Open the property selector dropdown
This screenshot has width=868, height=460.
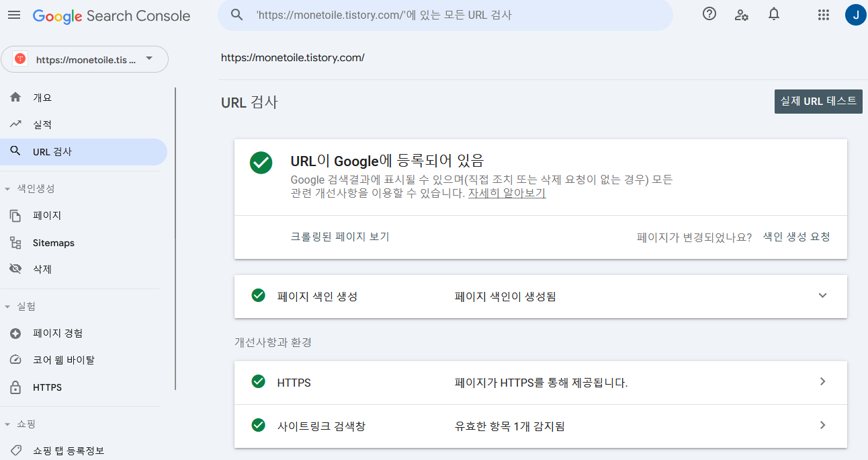[85, 59]
